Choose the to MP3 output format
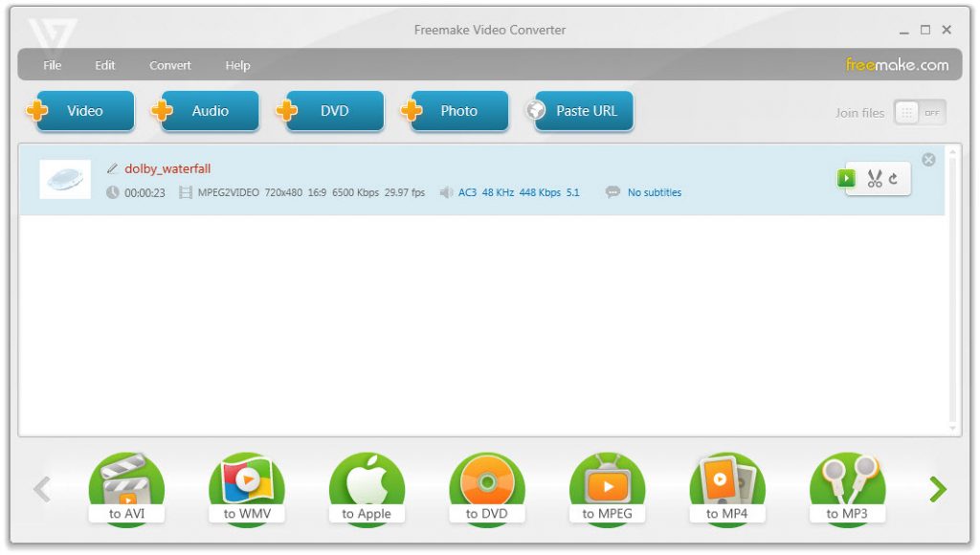The image size is (980, 555). click(x=847, y=489)
